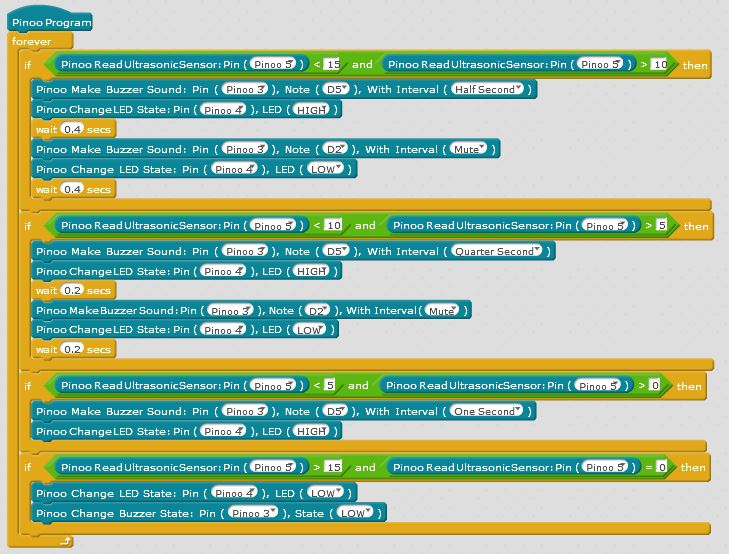Click the loop arrow at bottom of forever block
The width and height of the screenshot is (729, 554).
[x=66, y=541]
